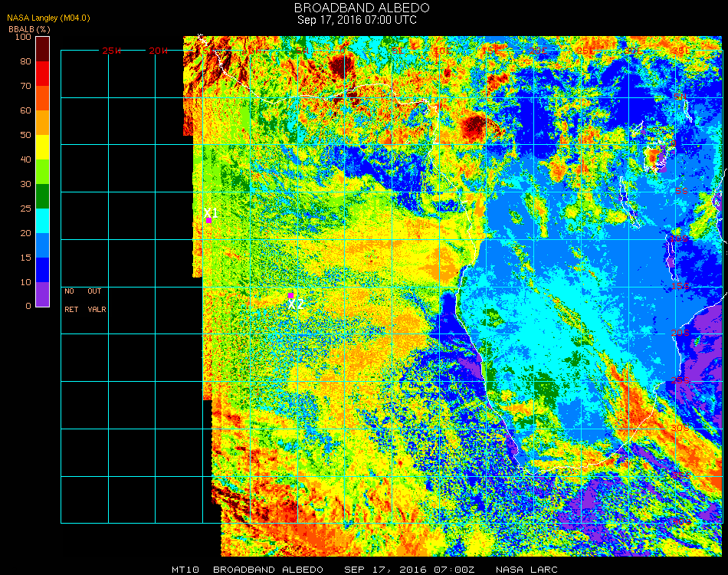Click the magenta marker labeled X2

pos(290,295)
